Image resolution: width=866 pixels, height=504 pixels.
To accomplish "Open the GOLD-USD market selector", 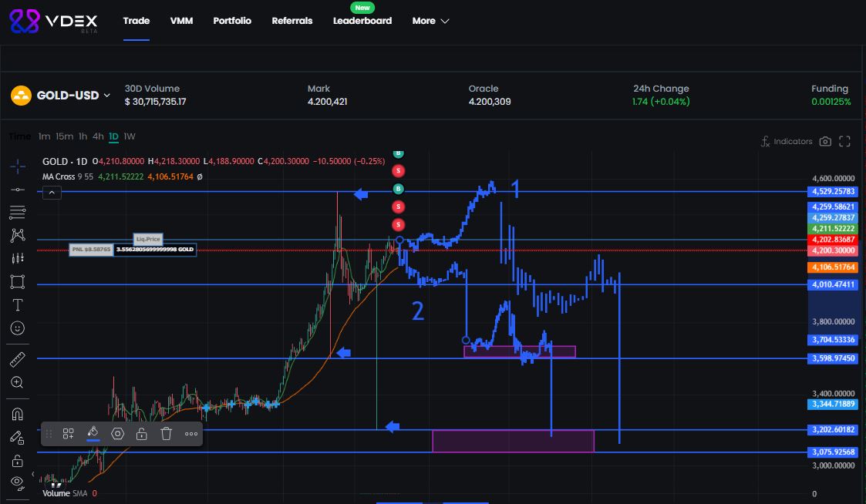I will pos(73,96).
